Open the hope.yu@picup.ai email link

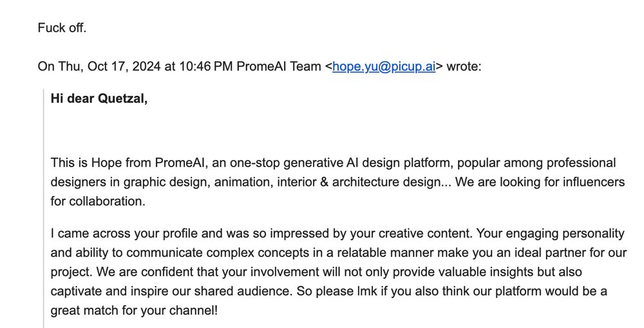pyautogui.click(x=384, y=66)
